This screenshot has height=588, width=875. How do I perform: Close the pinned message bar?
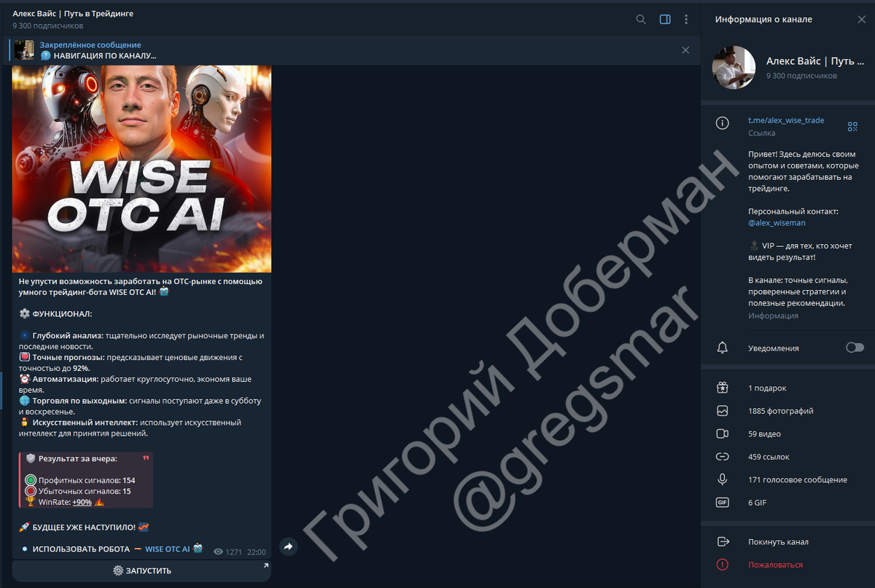(685, 50)
